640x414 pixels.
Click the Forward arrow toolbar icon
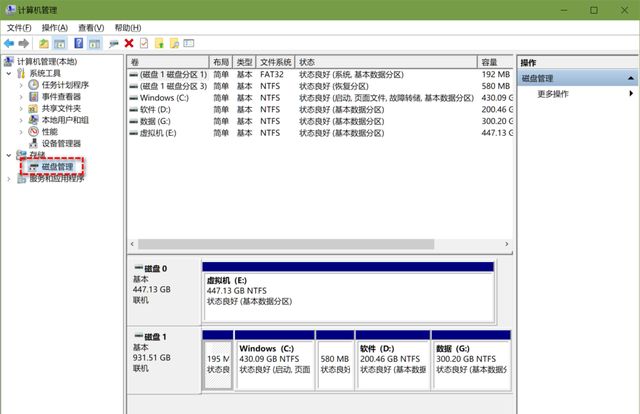[x=24, y=43]
